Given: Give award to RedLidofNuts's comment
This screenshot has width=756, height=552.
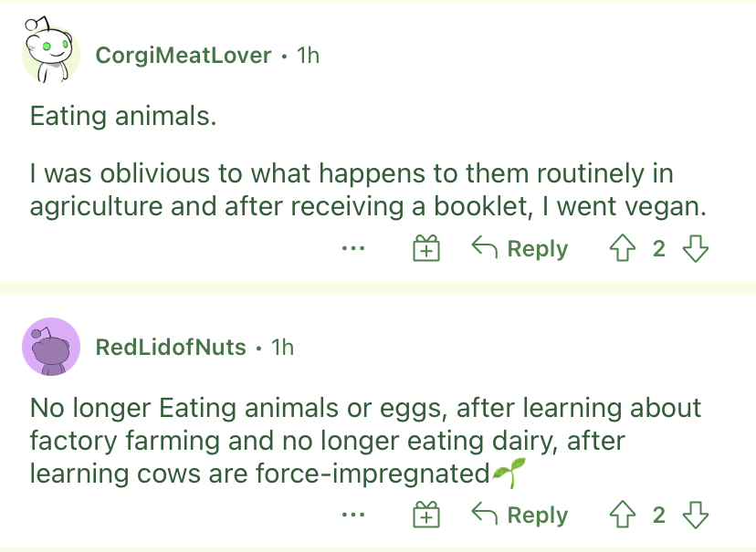Looking at the screenshot, I should (x=426, y=514).
